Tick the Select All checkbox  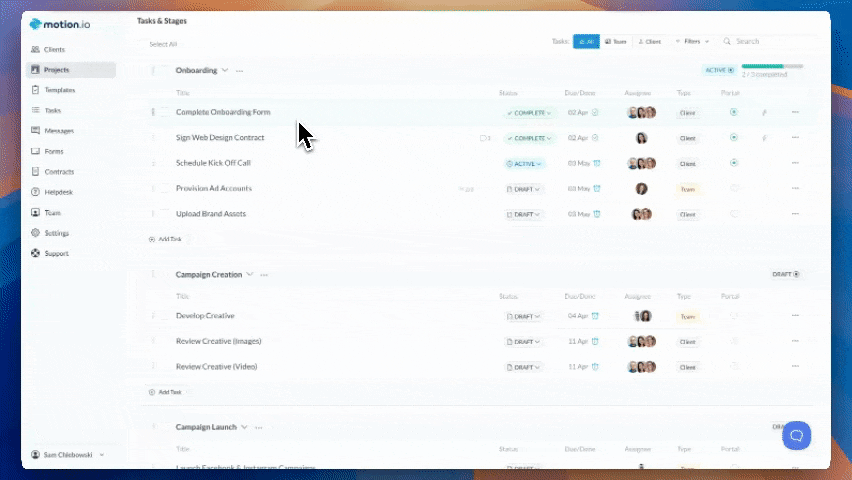(x=163, y=44)
